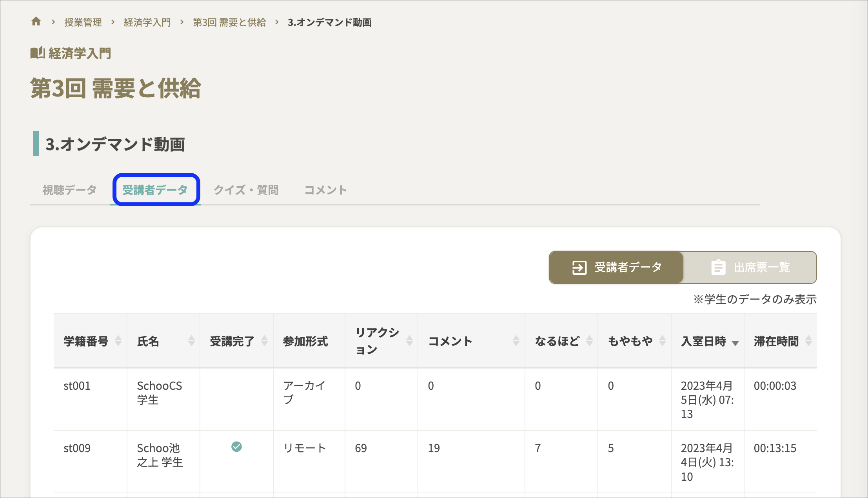Viewport: 868px width, 498px height.
Task: Click comment count 19
Action: click(434, 448)
